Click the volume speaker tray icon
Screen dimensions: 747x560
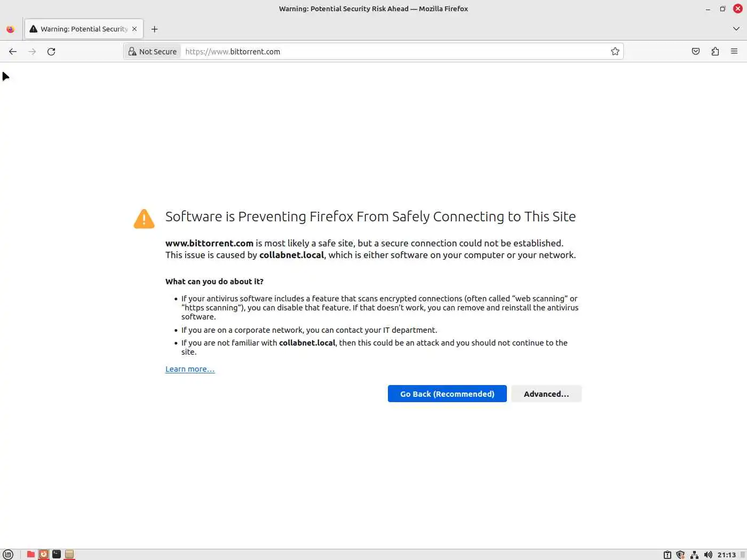pos(708,555)
